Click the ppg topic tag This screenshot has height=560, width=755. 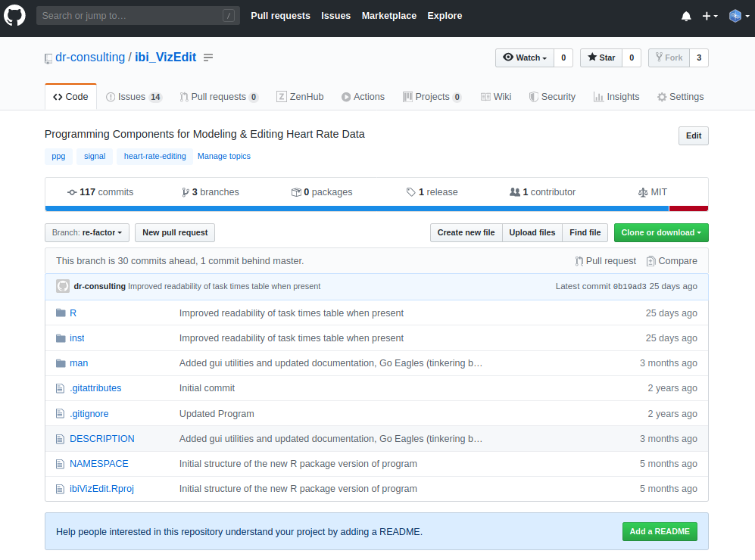58,157
